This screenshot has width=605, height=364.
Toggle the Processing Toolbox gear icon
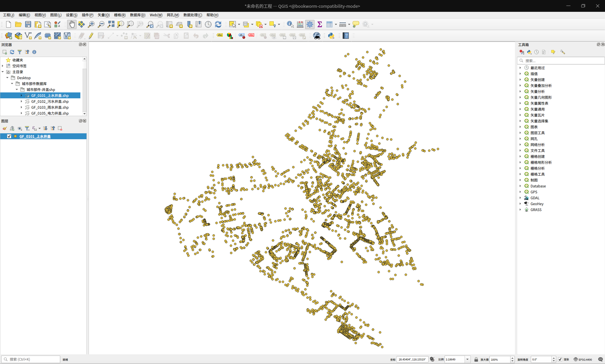(310, 24)
